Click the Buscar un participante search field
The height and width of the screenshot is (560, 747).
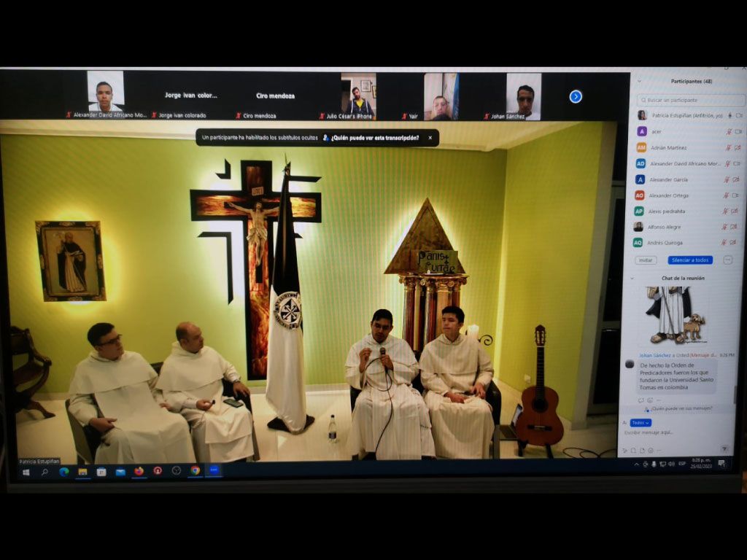(691, 100)
